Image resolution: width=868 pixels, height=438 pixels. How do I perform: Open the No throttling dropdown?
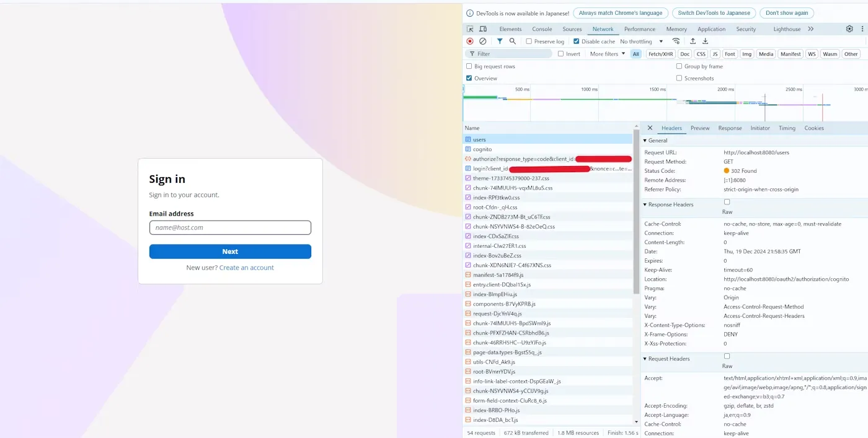click(642, 42)
